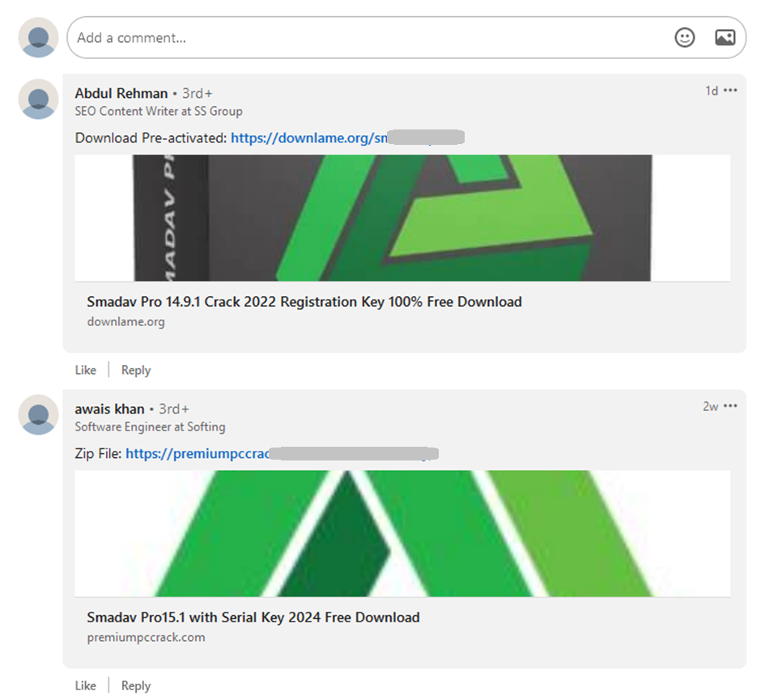782x700 pixels.
Task: Open 'Smadav Pro 14.9.1 Crack 2022' preview title
Action: [x=304, y=302]
